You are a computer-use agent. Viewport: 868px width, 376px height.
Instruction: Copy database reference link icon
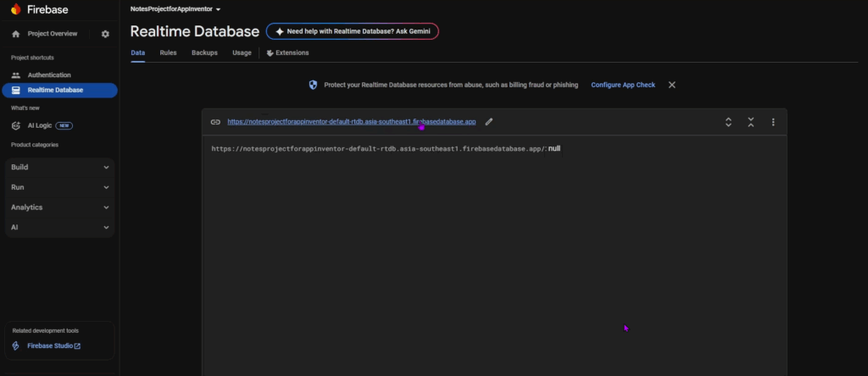tap(215, 122)
